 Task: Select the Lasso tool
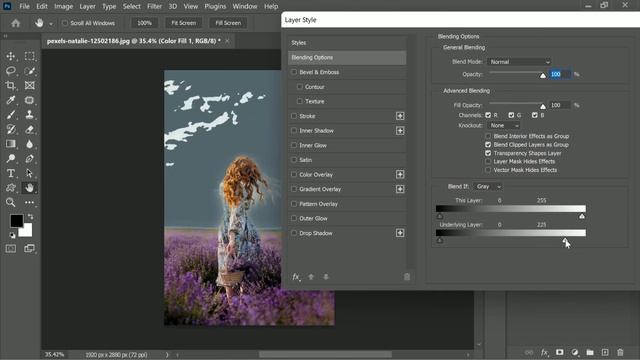click(11, 71)
